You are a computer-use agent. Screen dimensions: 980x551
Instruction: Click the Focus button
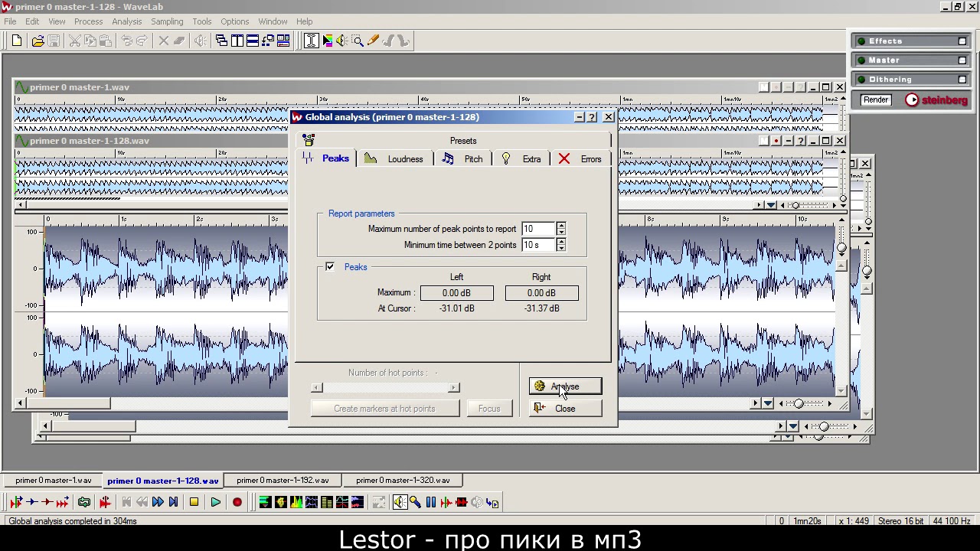click(x=489, y=409)
